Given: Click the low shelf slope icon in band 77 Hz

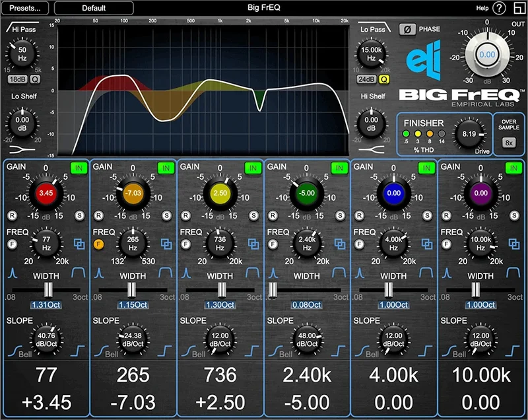Looking at the screenshot, I should pyautogui.click(x=14, y=351).
